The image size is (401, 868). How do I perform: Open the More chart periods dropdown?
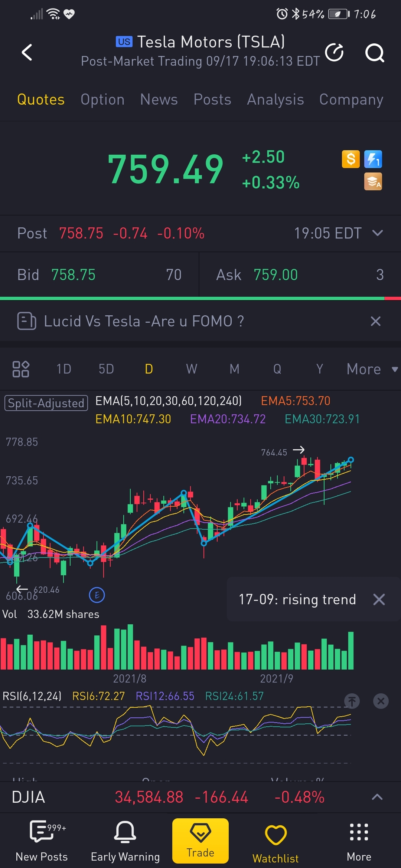[371, 369]
